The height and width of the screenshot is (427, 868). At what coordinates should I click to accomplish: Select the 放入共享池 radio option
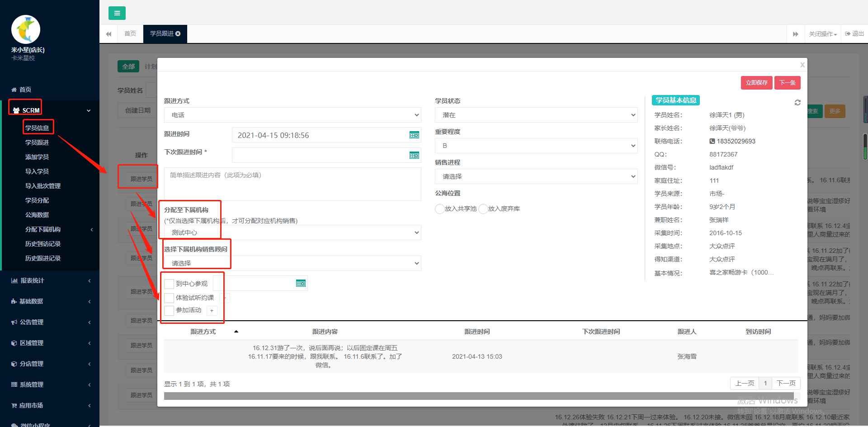coord(439,209)
